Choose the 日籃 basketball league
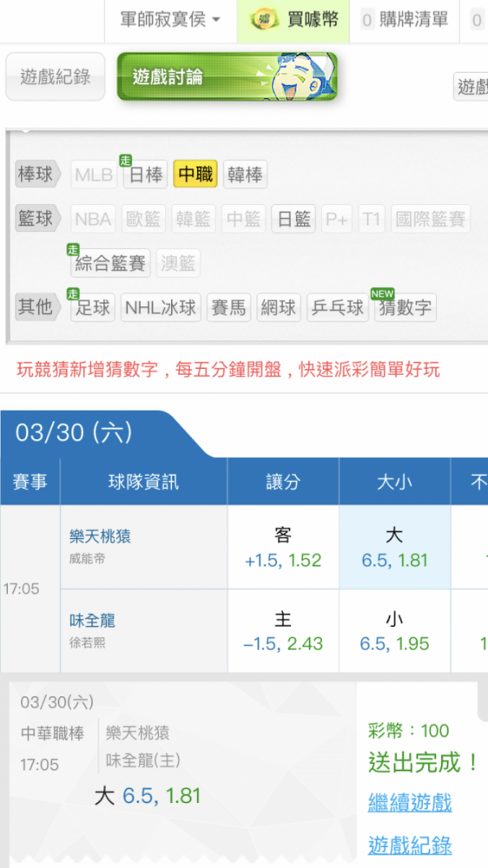 (293, 219)
